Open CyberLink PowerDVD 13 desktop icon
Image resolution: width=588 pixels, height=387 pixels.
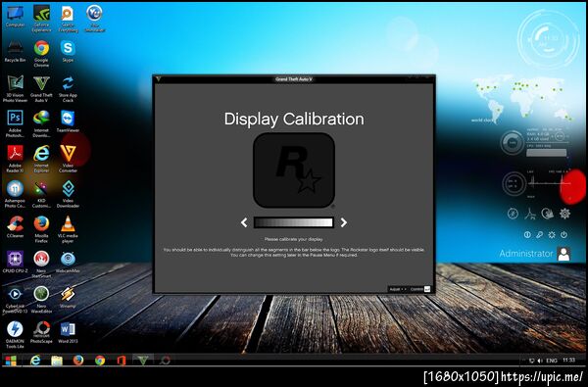coord(15,300)
